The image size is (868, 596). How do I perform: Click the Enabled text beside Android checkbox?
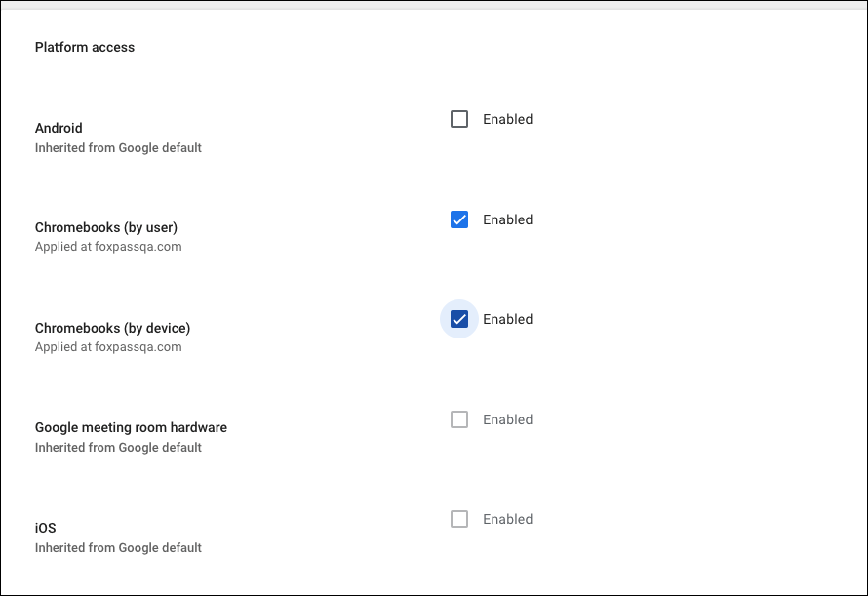pyautogui.click(x=507, y=119)
